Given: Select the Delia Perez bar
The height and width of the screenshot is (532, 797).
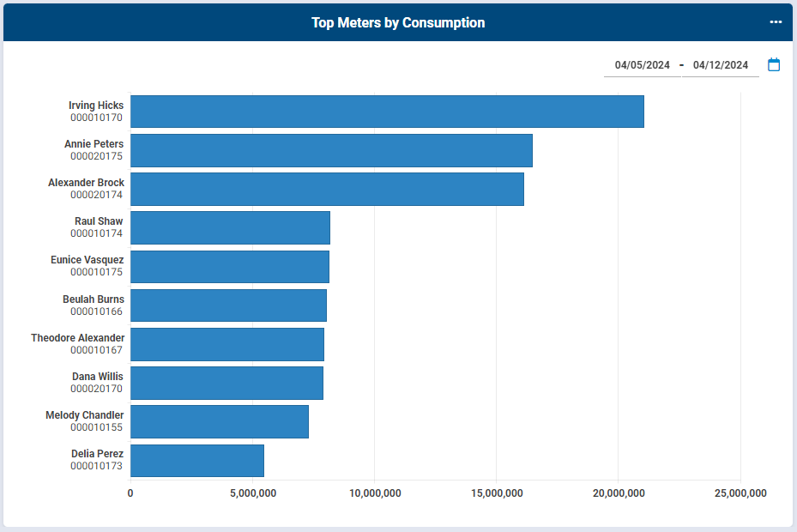Looking at the screenshot, I should click(196, 461).
